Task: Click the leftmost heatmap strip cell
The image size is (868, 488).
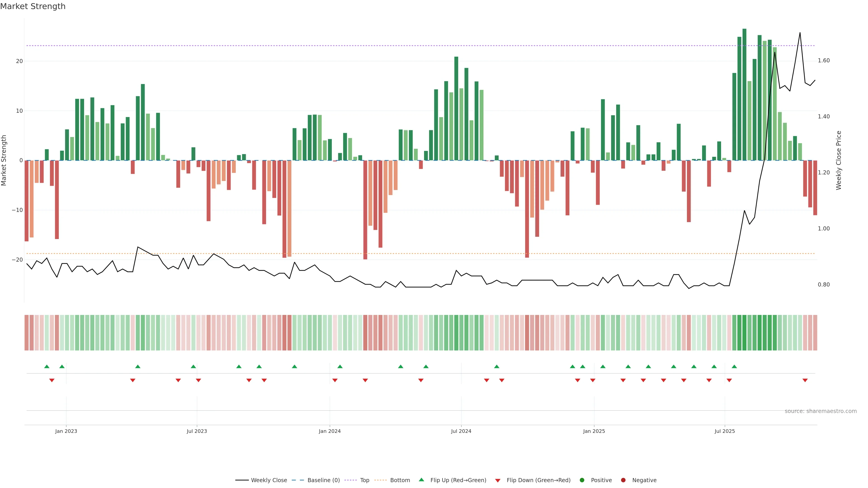Action: pos(27,332)
